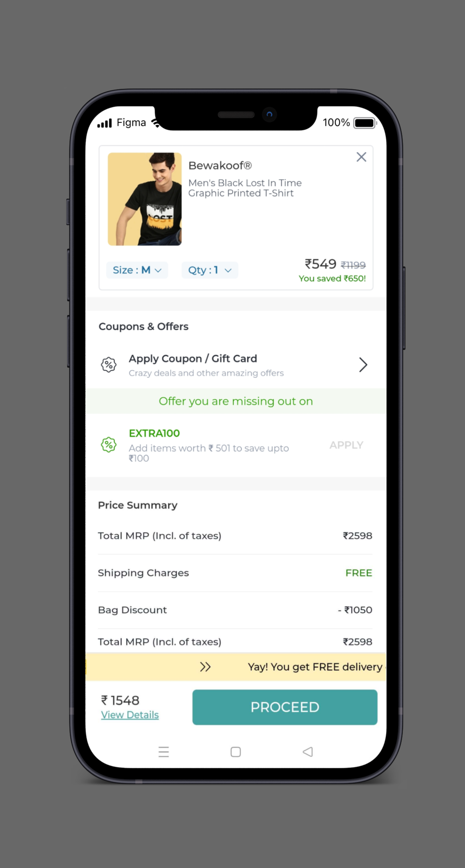Click the coupon percent badge icon
465x868 pixels.
pyautogui.click(x=109, y=365)
